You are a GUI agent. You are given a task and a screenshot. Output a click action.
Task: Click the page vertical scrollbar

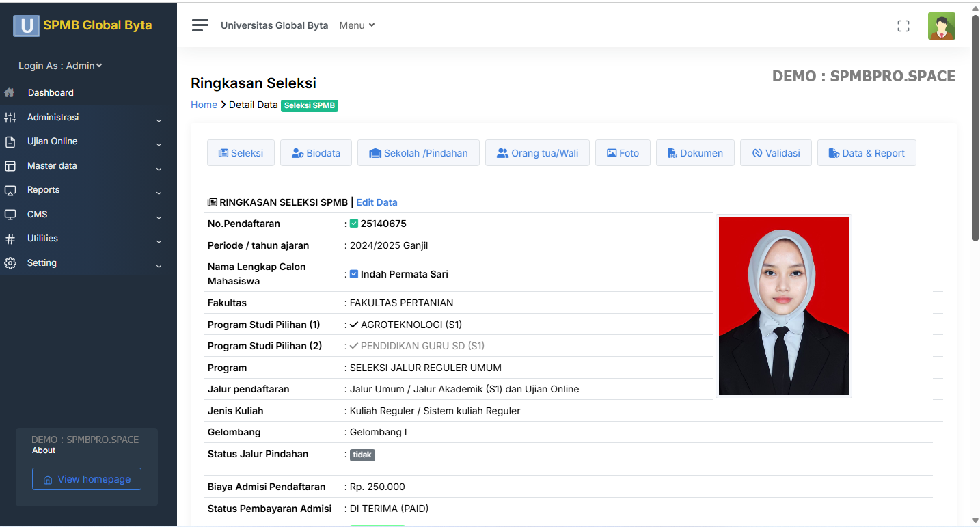(x=975, y=130)
